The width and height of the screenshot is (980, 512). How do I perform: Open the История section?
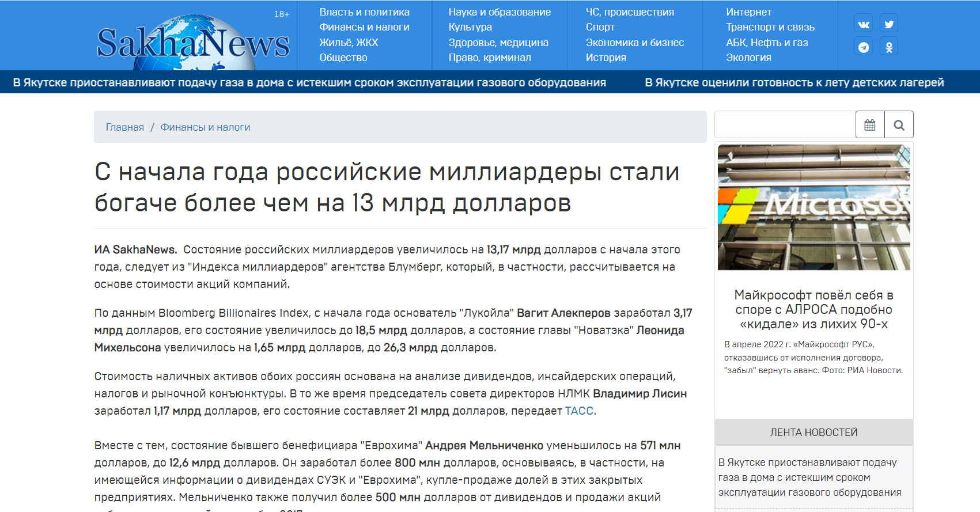pos(606,58)
